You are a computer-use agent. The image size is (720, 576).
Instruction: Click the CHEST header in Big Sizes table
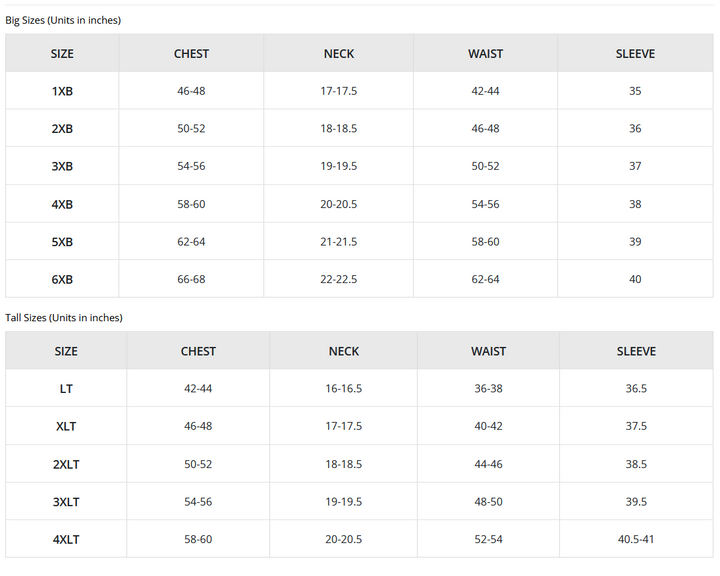(191, 54)
